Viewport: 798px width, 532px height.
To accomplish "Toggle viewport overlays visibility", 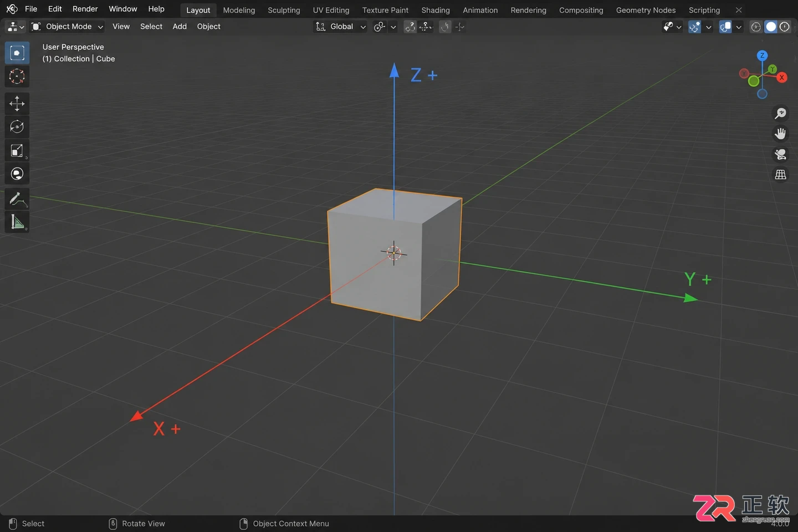I will pyautogui.click(x=725, y=27).
